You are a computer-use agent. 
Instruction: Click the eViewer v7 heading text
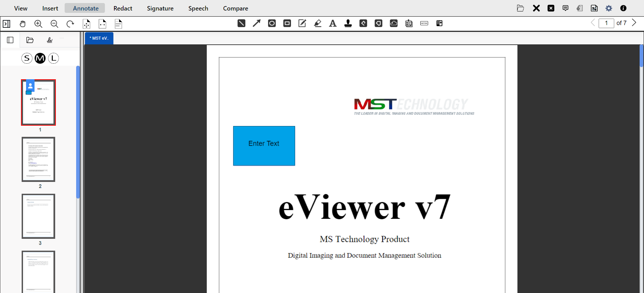(364, 207)
